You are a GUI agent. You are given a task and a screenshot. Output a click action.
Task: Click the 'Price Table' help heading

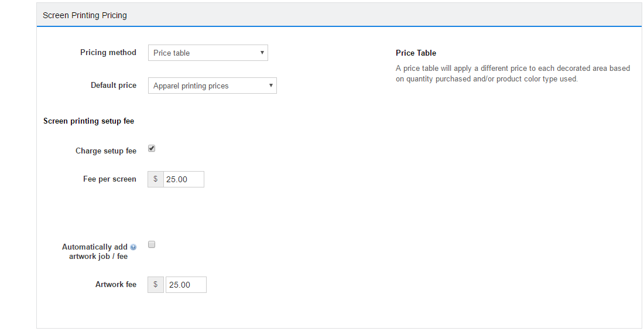(x=416, y=53)
